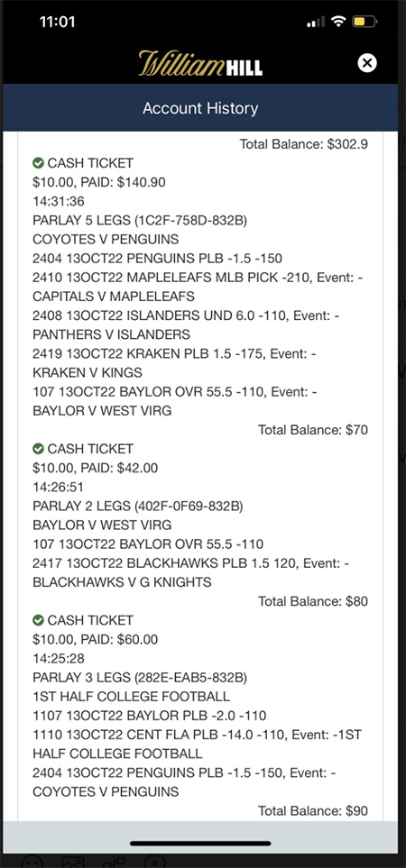
Task: Close the Account History panel with X
Action: pos(366,63)
